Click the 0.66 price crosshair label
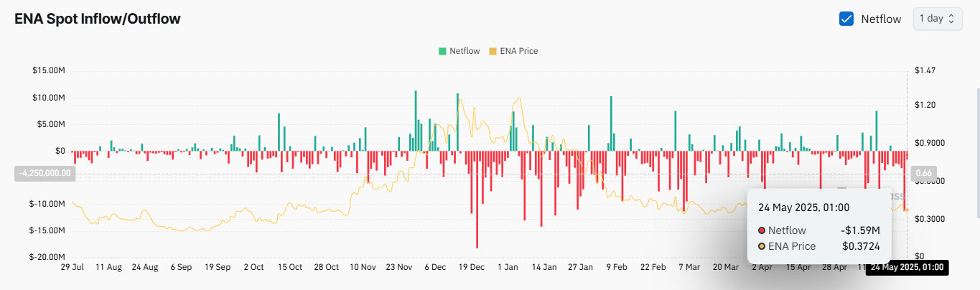Viewport: 980px width, 290px height. [x=925, y=173]
